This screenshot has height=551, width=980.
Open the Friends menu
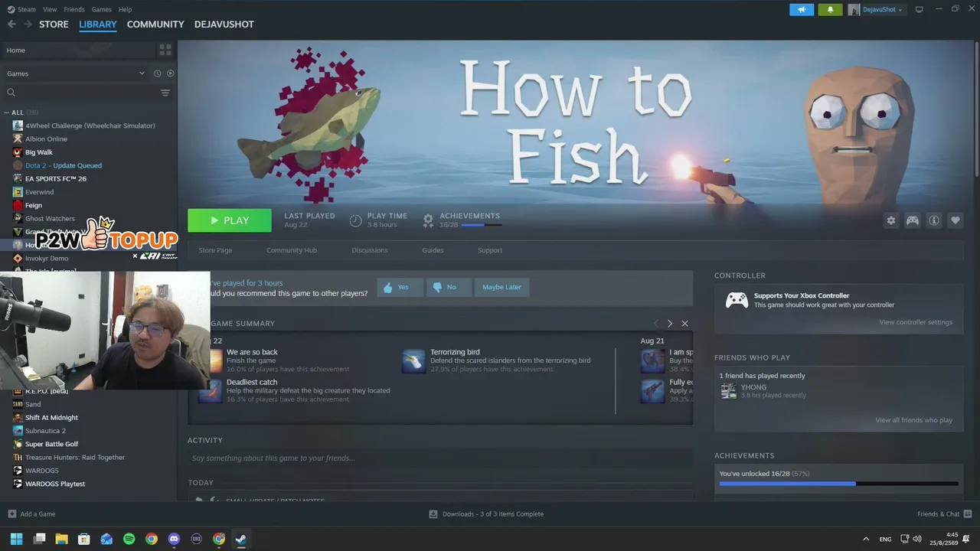click(74, 9)
